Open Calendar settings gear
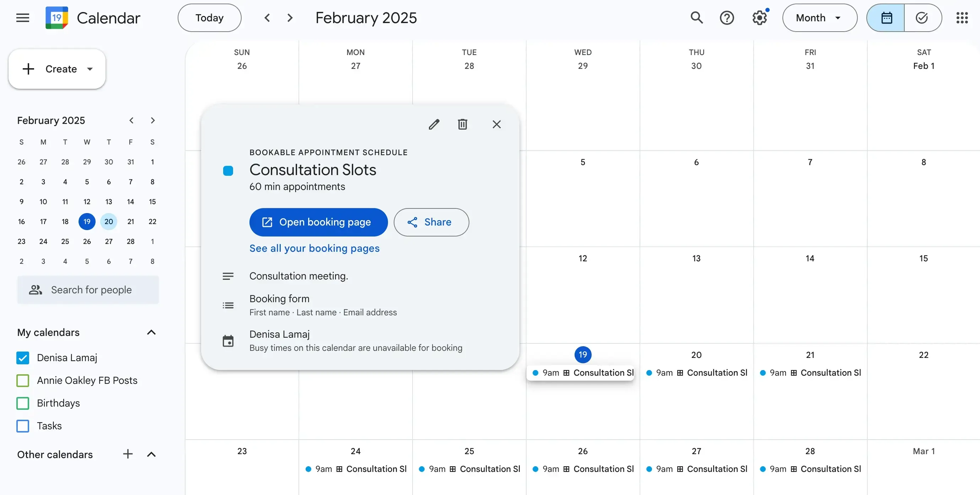 click(x=759, y=17)
